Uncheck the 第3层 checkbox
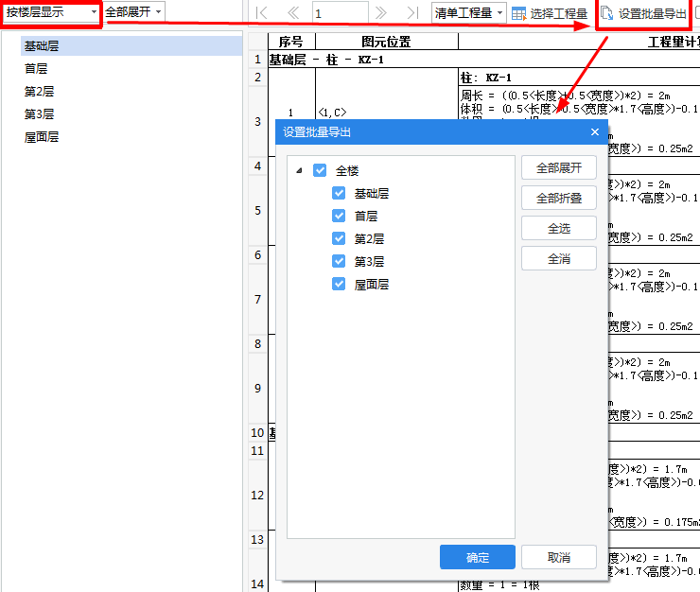 [339, 262]
